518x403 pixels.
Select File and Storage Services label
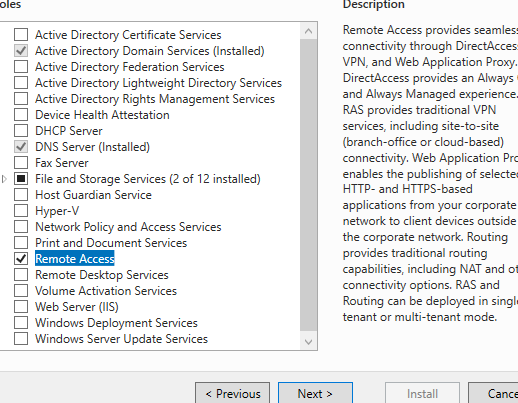click(148, 179)
